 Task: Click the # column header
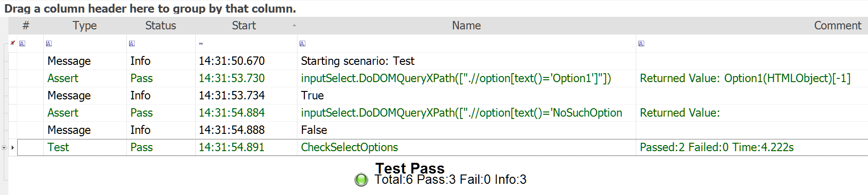26,26
